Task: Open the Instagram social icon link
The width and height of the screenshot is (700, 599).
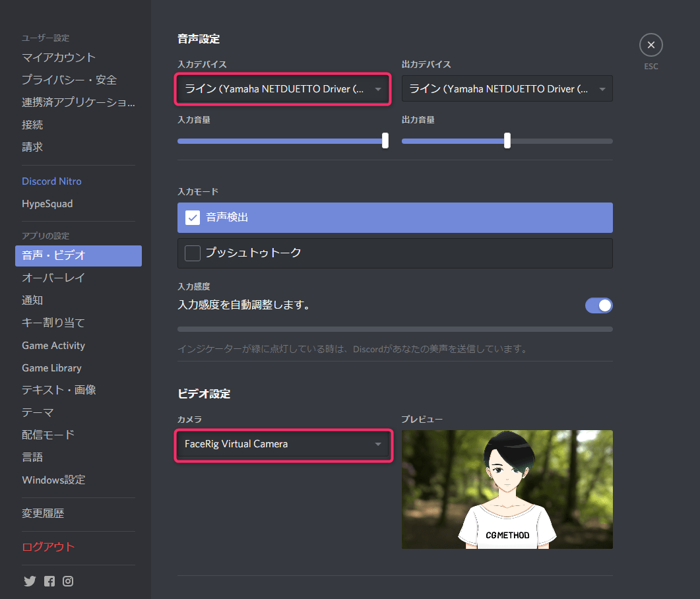Action: 68,581
